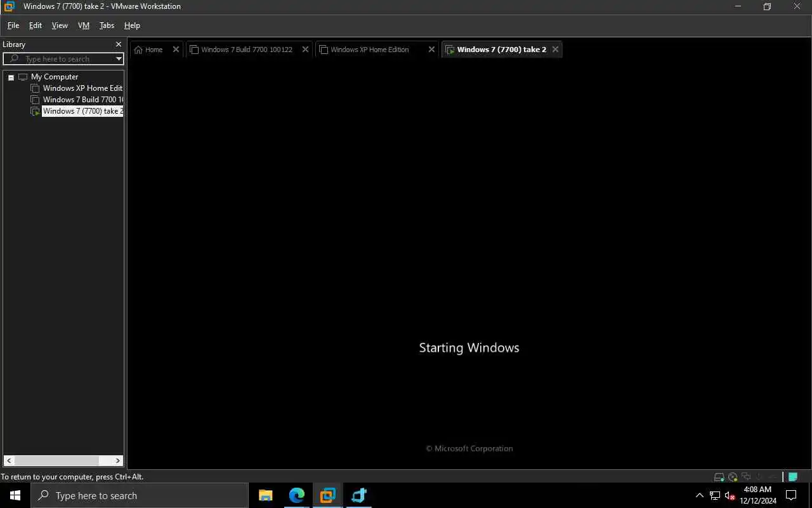Screen dimensions: 812x508
Task: Open the Action Center notifications
Action: 791,495
